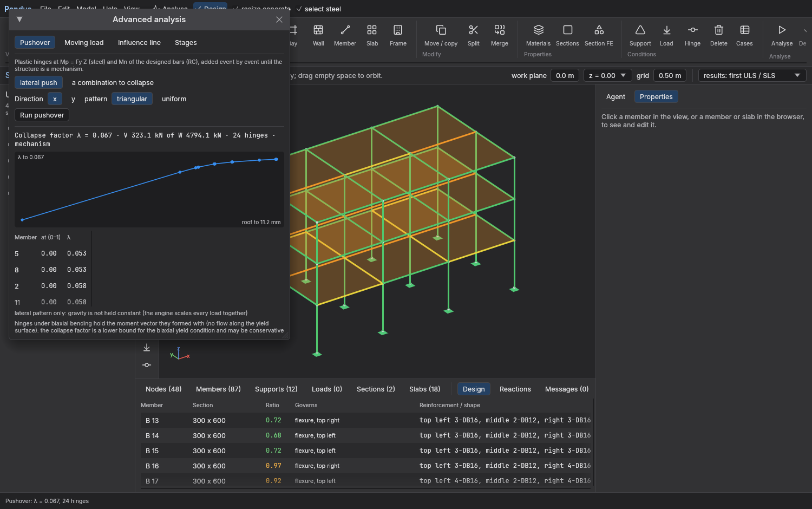
Task: Show the Nodes (48) table
Action: pos(163,389)
